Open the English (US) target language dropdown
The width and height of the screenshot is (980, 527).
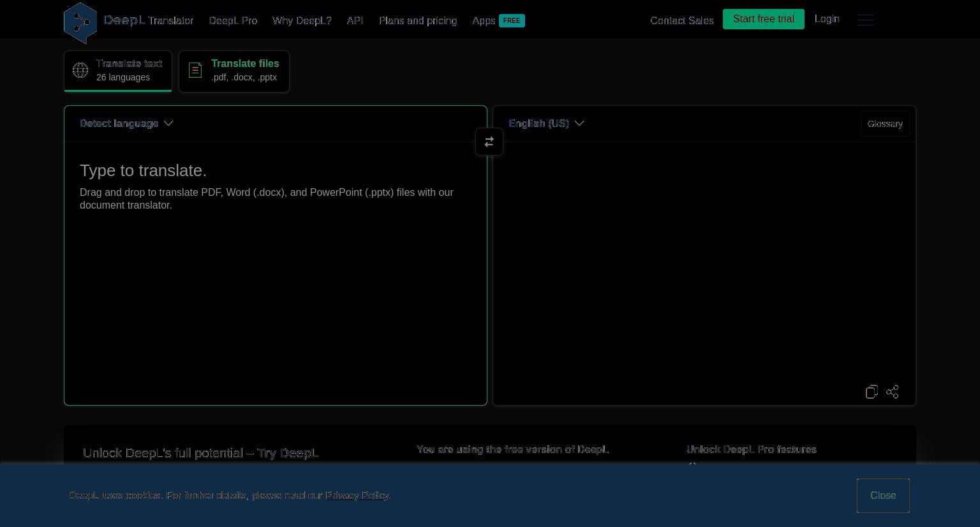(x=546, y=124)
